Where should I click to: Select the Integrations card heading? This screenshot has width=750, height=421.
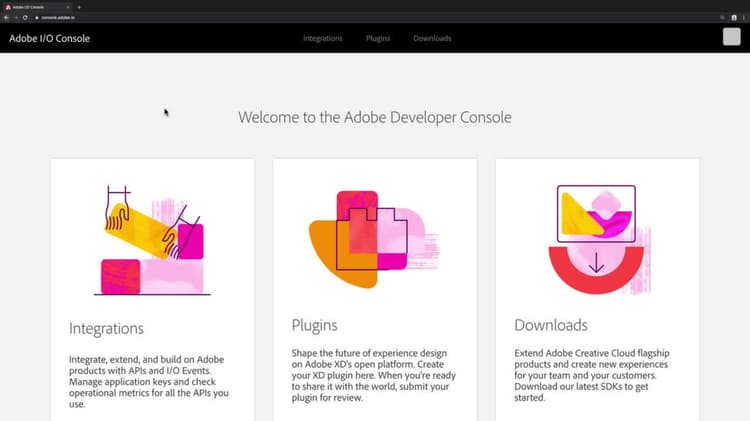point(106,329)
